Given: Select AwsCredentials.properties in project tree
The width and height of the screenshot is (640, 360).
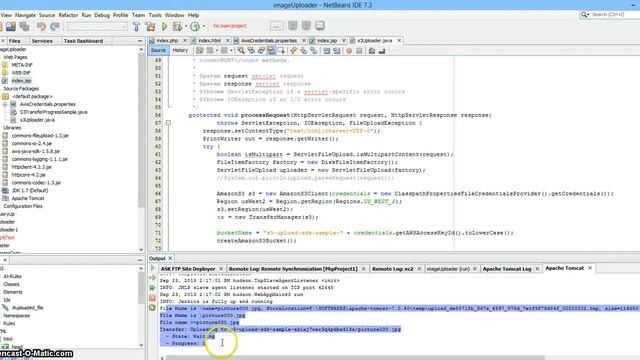Looking at the screenshot, I should point(47,104).
